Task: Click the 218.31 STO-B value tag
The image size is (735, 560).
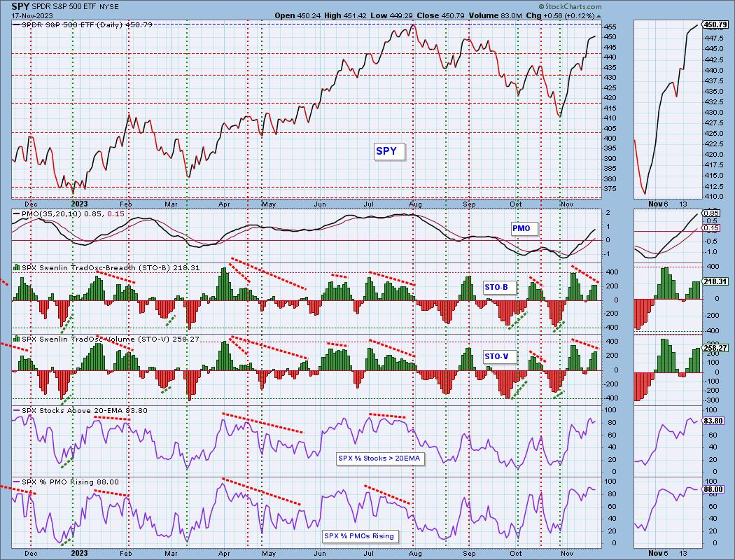Action: pyautogui.click(x=716, y=281)
